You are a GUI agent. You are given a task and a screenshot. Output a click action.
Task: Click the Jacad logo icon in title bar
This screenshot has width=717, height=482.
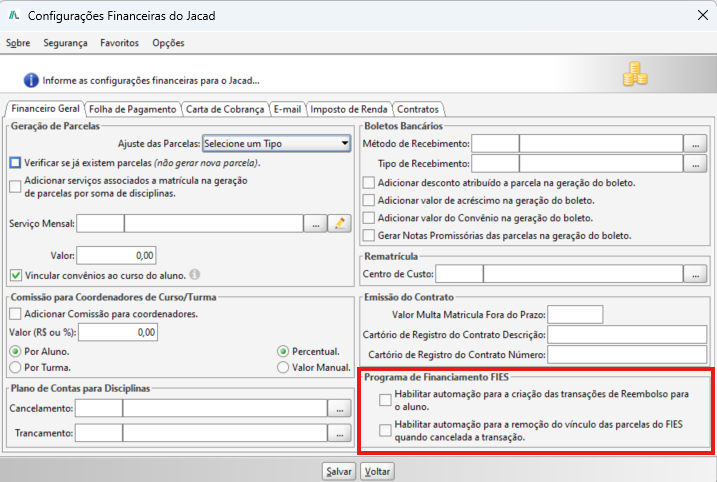tap(14, 16)
